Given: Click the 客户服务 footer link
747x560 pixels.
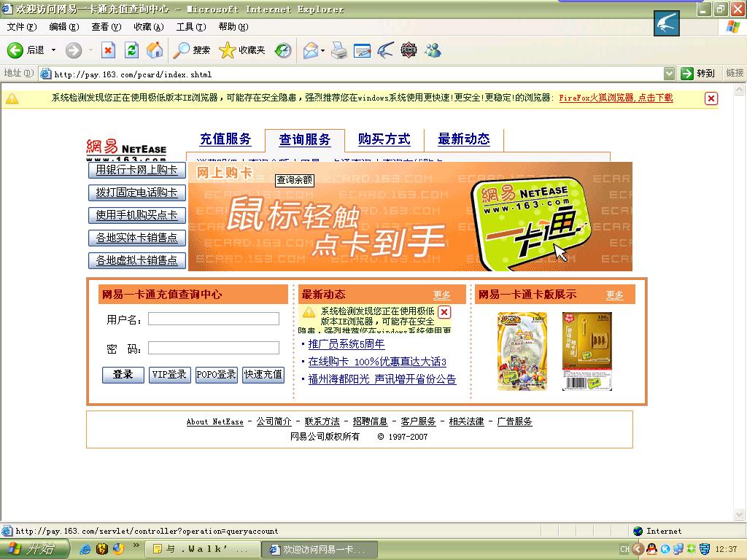Looking at the screenshot, I should (x=418, y=421).
